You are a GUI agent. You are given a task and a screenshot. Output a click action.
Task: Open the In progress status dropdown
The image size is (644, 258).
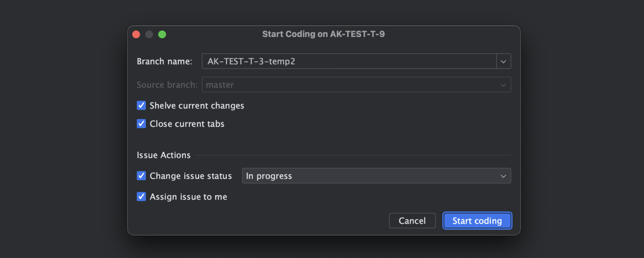(x=369, y=176)
